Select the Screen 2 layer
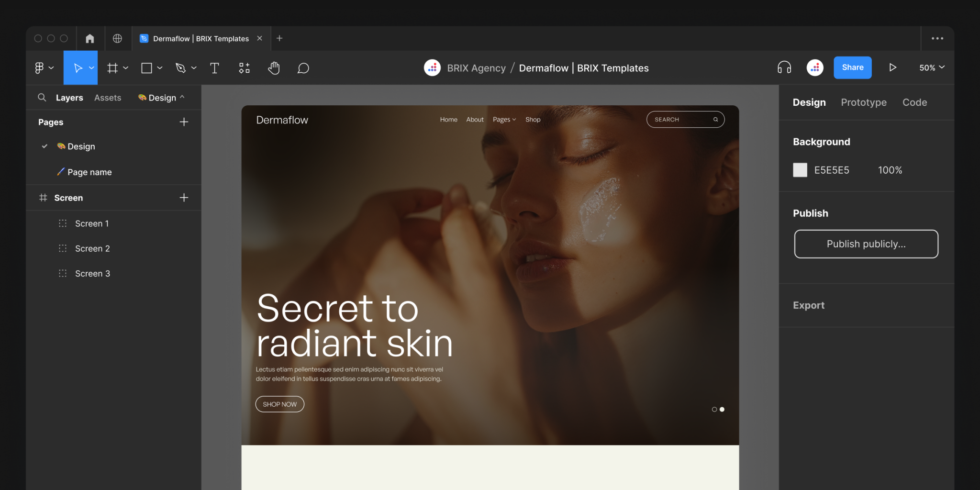Screen dimensions: 980x490 (x=92, y=248)
